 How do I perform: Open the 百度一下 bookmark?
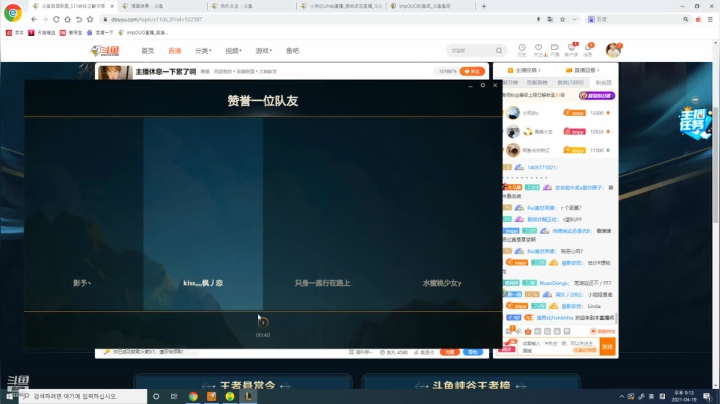point(100,33)
